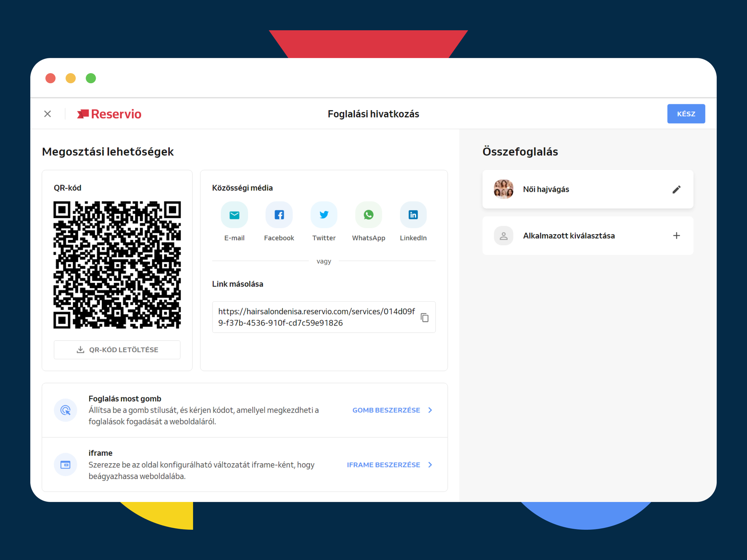
Task: Share the booking link on Facebook
Action: 279,214
